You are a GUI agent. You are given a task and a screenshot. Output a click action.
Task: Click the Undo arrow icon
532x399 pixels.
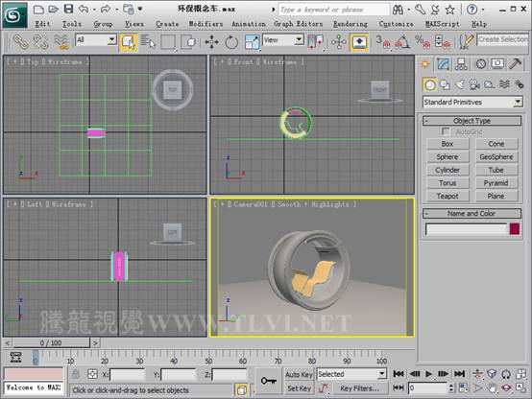(84, 10)
